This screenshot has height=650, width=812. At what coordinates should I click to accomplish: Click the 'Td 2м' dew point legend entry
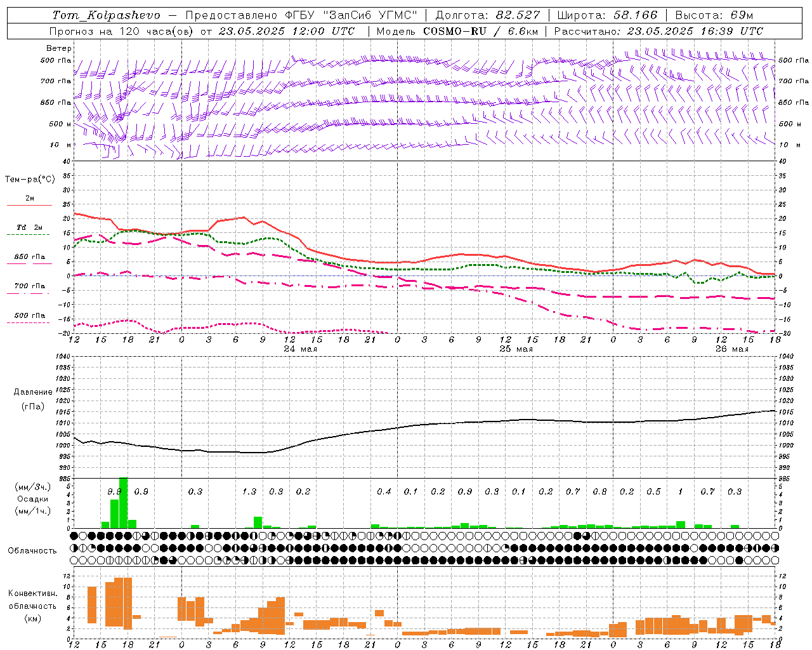(x=30, y=227)
